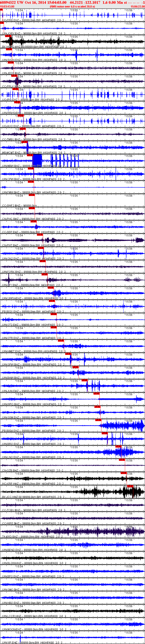Click the event ID 60894322 in header
145x644 pixels.
click(x=8, y=2)
